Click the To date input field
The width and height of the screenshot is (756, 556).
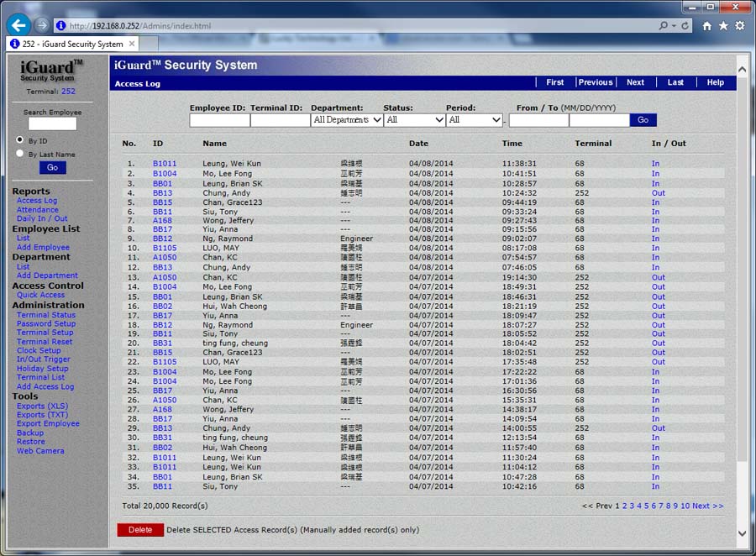click(599, 120)
